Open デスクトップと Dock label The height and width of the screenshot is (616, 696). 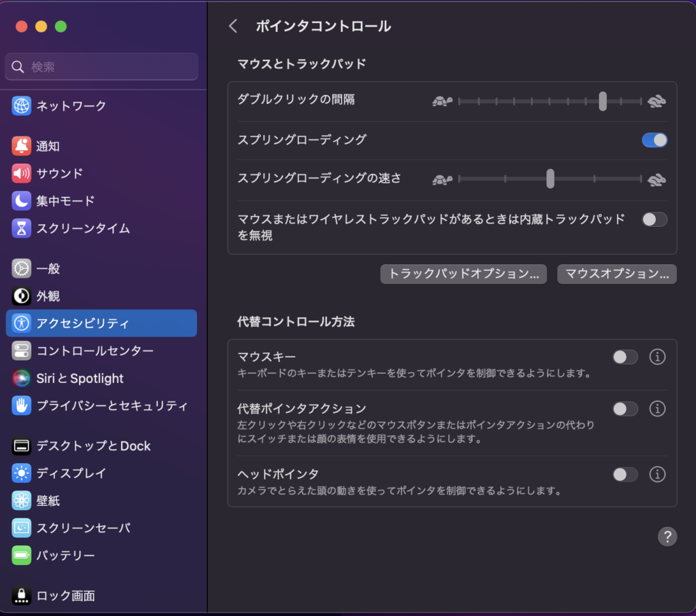coord(94,446)
